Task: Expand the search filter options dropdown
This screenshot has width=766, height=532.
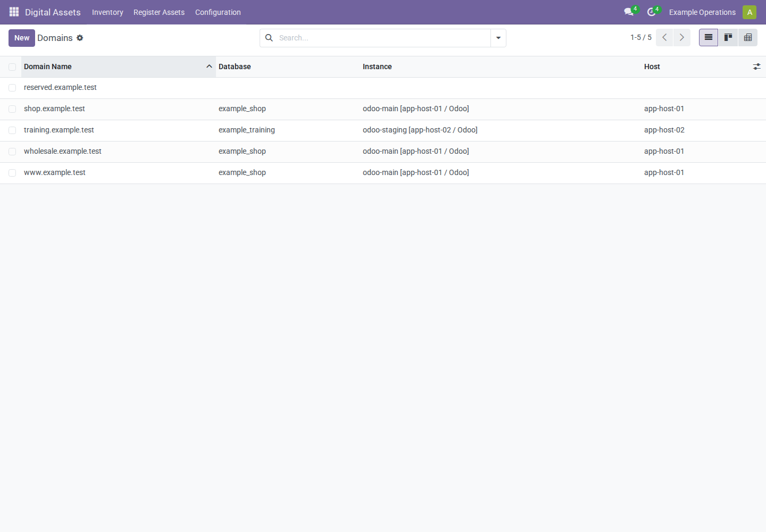Action: 498,38
